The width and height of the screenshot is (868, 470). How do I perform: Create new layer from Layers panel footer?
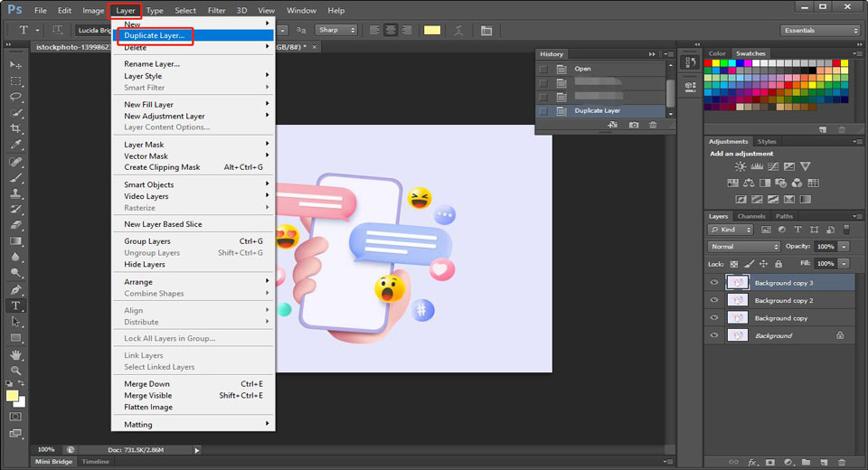pyautogui.click(x=825, y=462)
